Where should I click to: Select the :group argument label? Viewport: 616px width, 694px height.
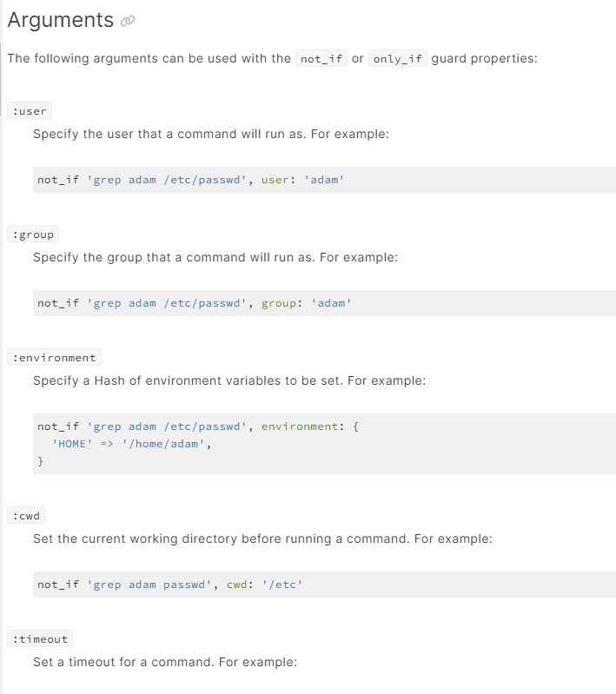(33, 235)
